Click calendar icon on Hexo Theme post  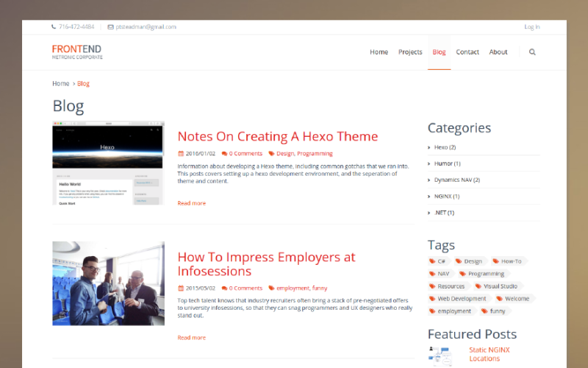[181, 154]
